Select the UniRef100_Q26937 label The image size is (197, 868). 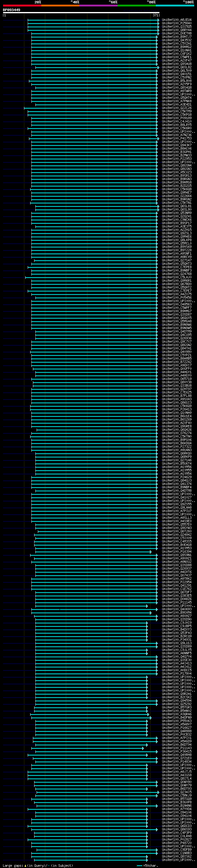click(x=177, y=569)
